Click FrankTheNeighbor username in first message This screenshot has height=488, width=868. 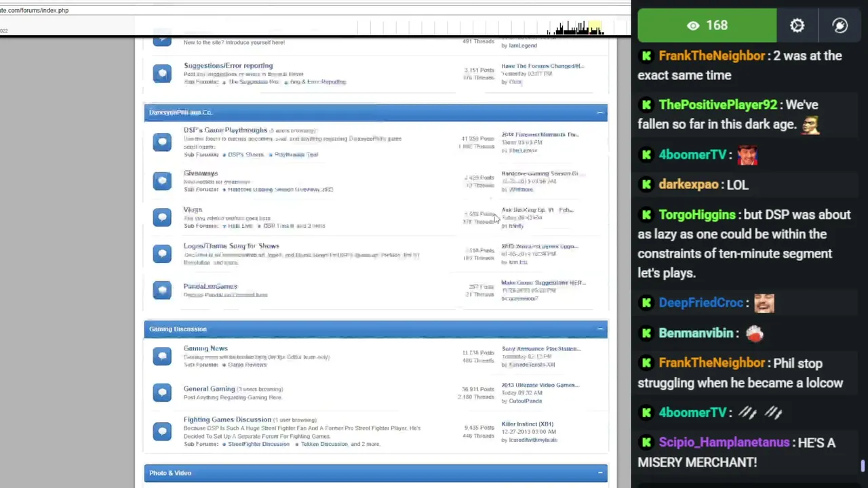click(712, 56)
